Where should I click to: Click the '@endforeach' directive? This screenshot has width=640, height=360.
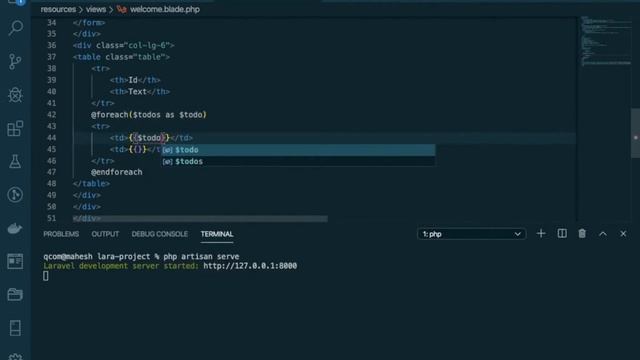pyautogui.click(x=117, y=172)
